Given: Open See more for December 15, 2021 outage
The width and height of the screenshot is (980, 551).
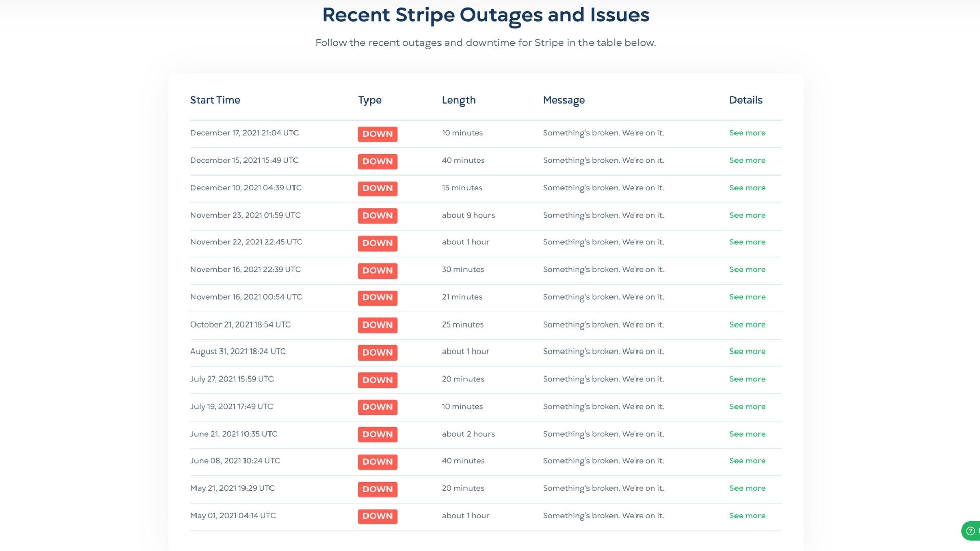Looking at the screenshot, I should pos(747,160).
